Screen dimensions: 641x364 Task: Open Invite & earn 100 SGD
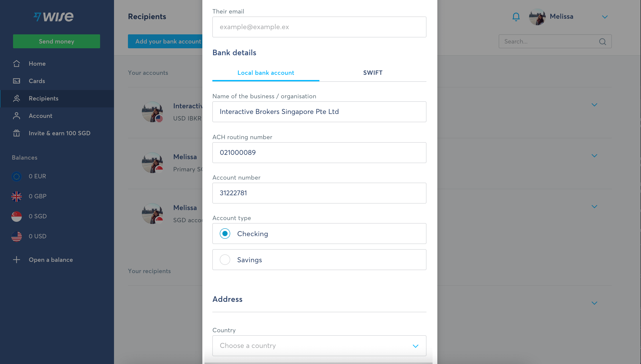tap(57, 133)
